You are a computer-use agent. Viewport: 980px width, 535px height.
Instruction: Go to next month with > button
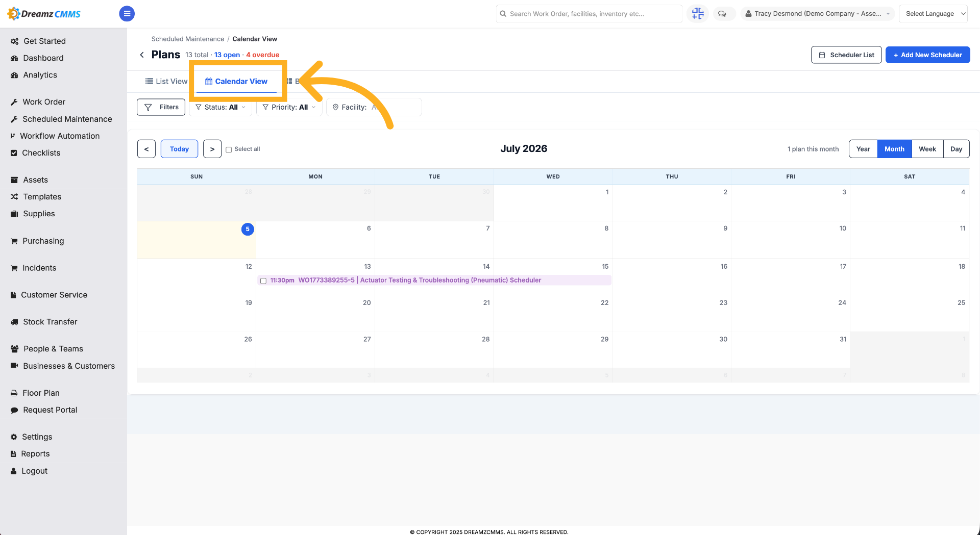pos(212,149)
